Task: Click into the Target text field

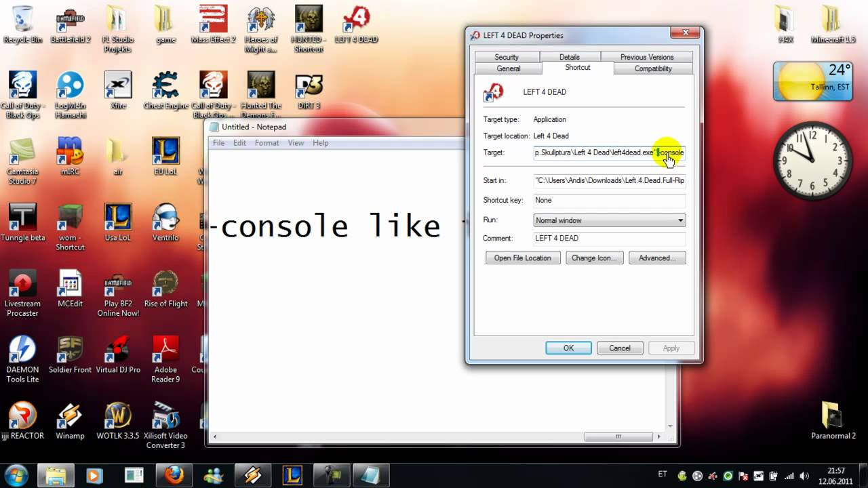Action: [610, 152]
